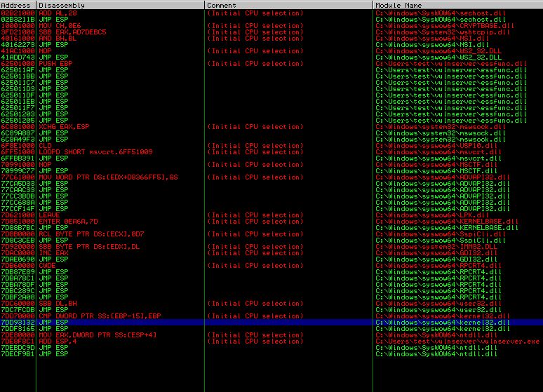Click highlighted kernel32.dll address 7DD93132

tap(18, 323)
